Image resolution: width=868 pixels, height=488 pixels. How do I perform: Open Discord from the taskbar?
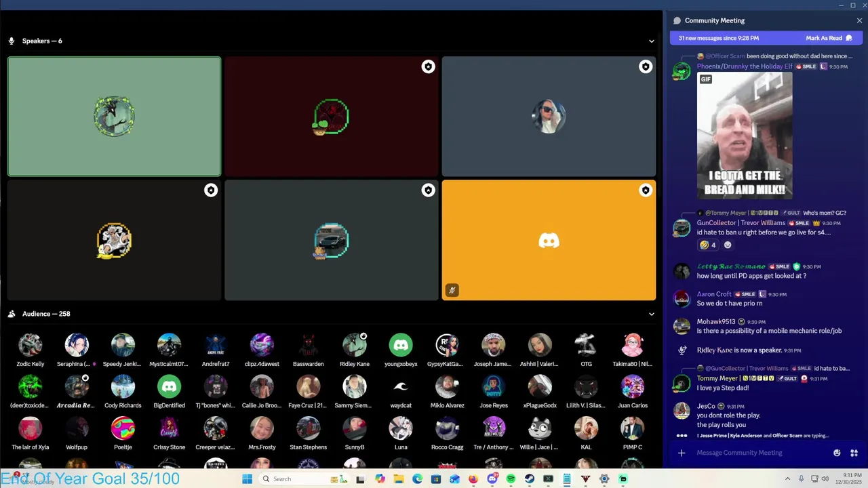492,479
